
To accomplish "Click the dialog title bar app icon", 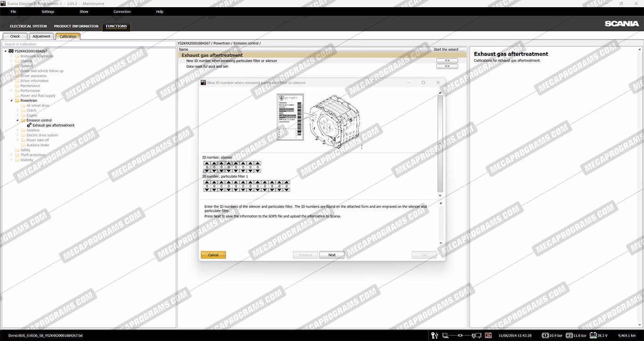I will (x=204, y=83).
